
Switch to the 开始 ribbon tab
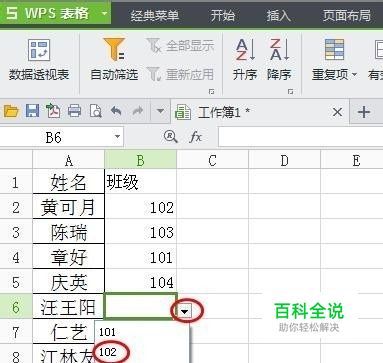point(223,15)
